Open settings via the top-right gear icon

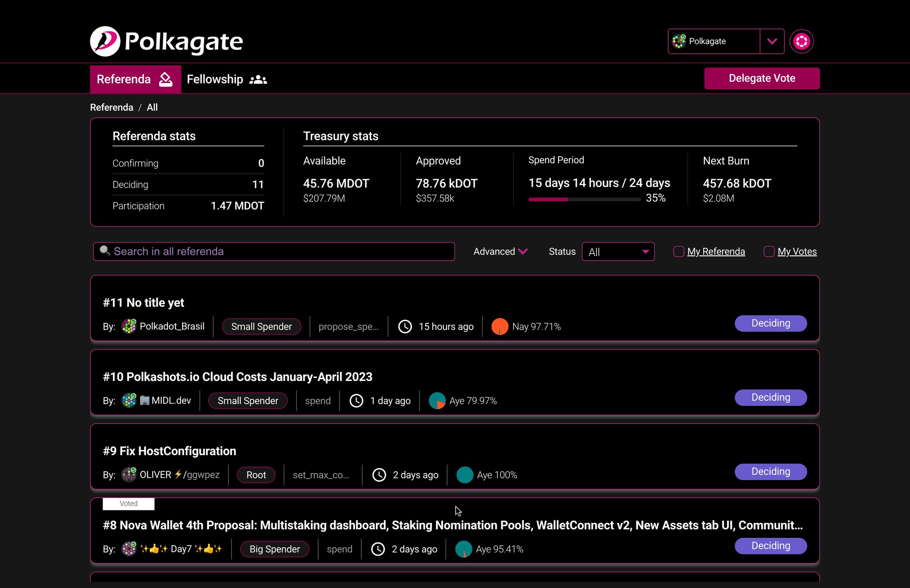tap(802, 41)
